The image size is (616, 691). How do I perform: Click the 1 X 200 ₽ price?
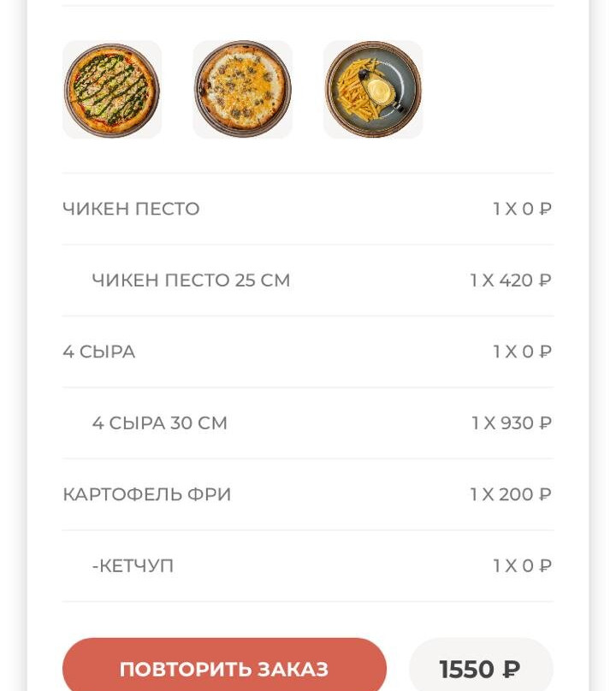pos(511,494)
